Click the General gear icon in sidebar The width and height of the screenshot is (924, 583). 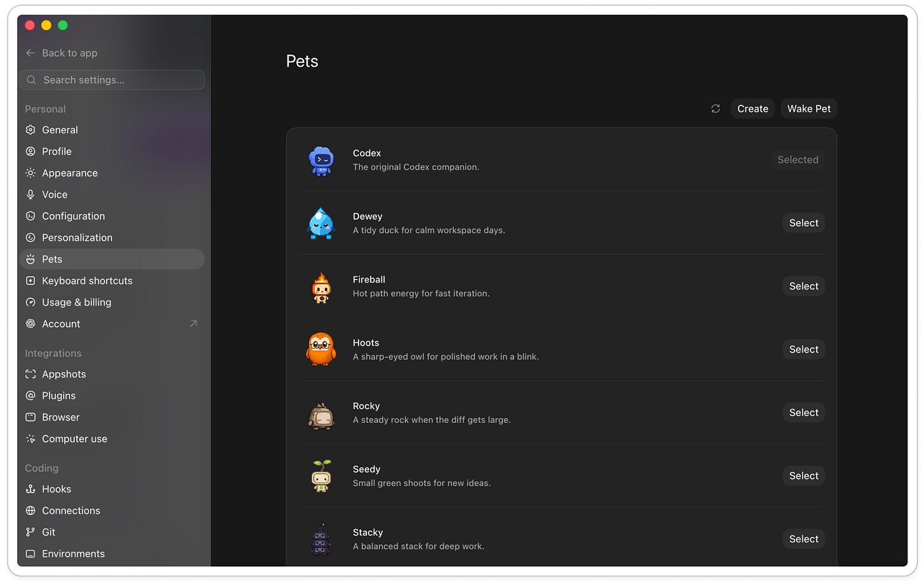point(30,130)
